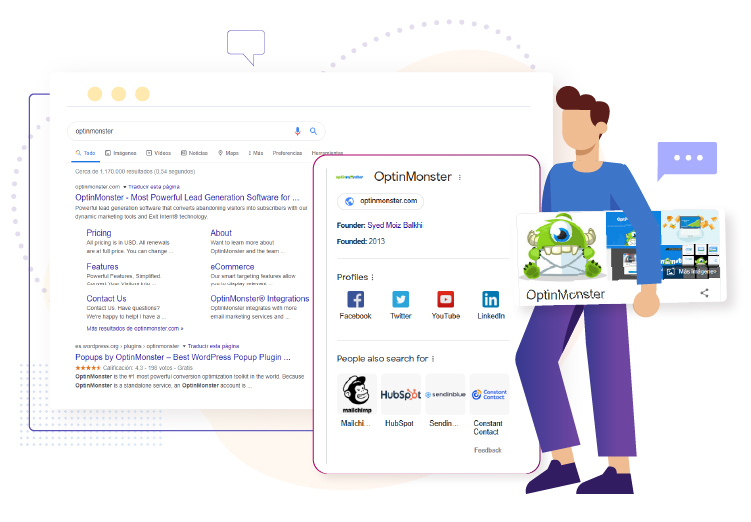Click the OptinMonster green monster mascot image
751x522 pixels.
(562, 246)
